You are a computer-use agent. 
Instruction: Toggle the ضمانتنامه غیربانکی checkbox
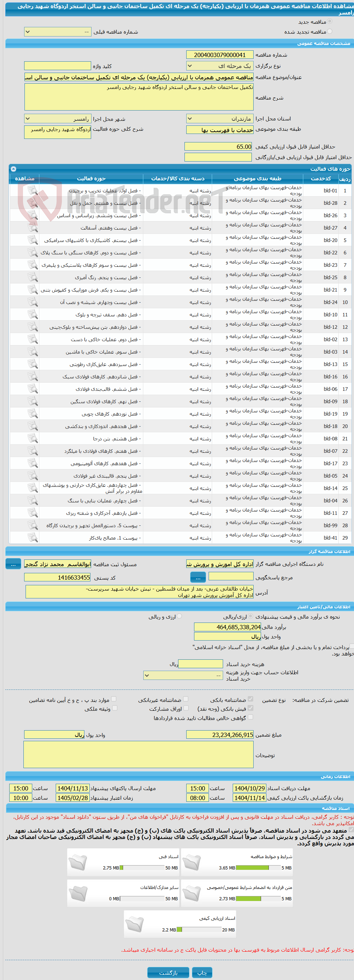tap(186, 699)
